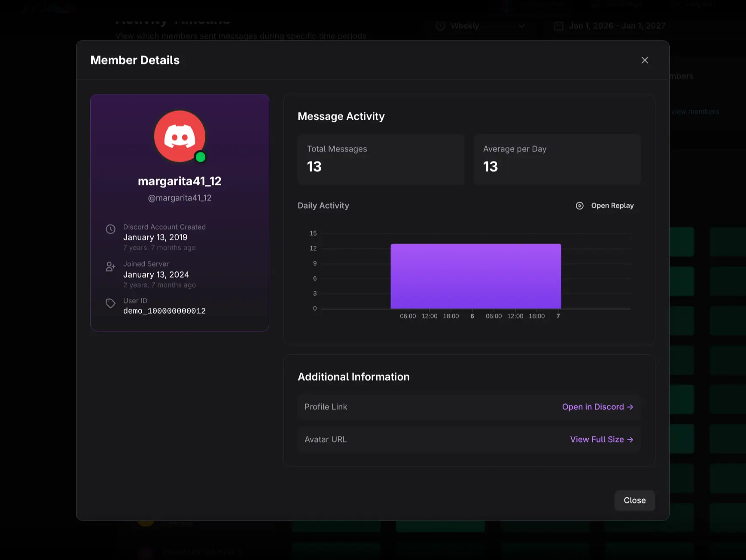Open profile in Discord link
Screen dimensions: 746x560
(598, 407)
